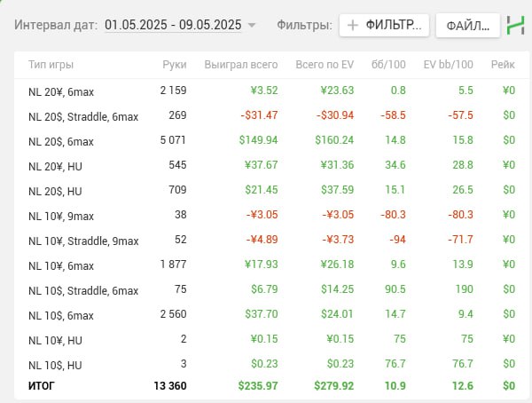Click the ИТОГ total row

click(272, 386)
